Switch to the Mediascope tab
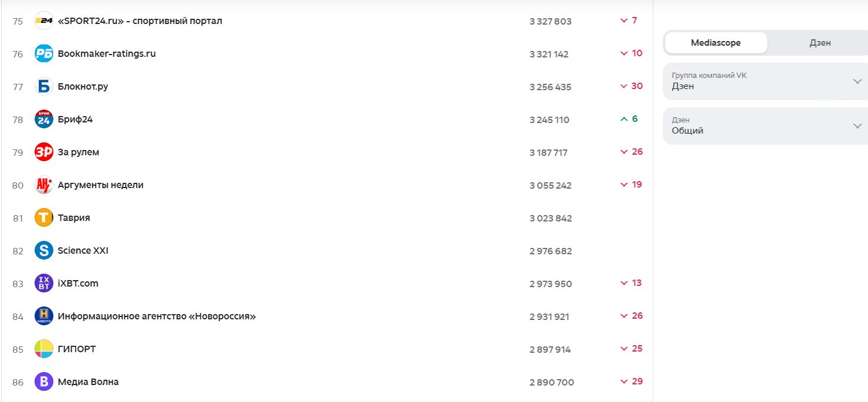 [716, 43]
